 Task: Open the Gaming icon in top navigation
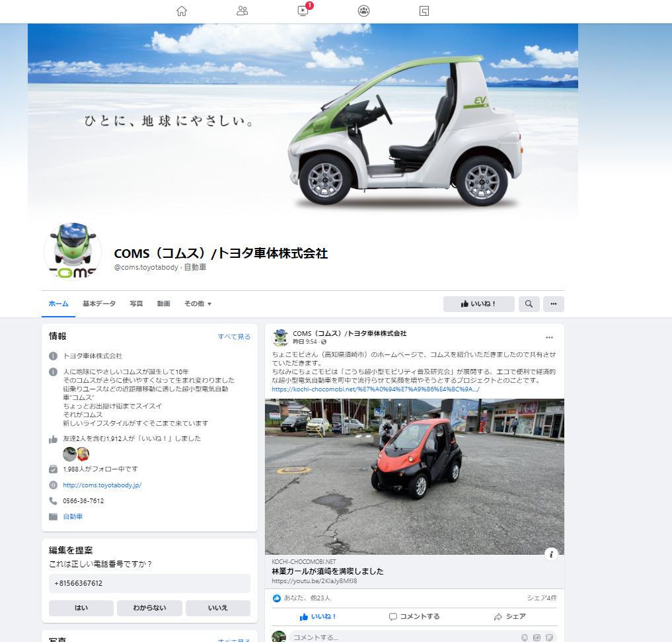tap(424, 11)
